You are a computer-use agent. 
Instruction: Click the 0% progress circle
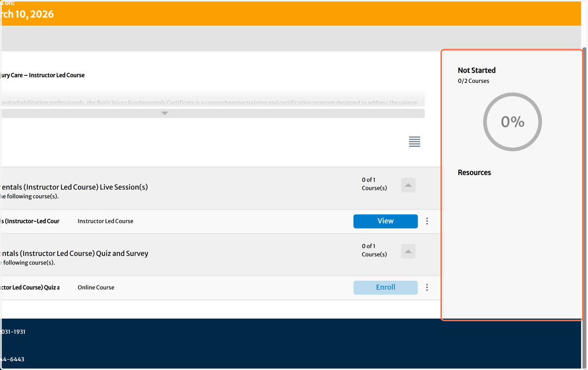513,122
